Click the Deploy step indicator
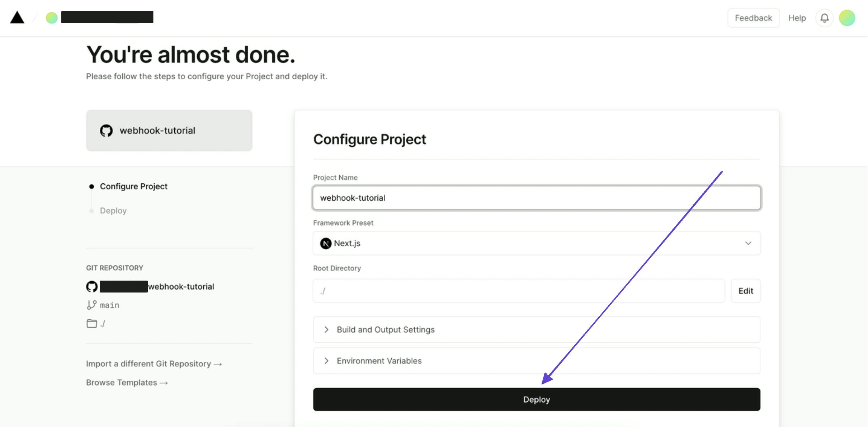Screen dimensions: 868x427 (x=113, y=210)
